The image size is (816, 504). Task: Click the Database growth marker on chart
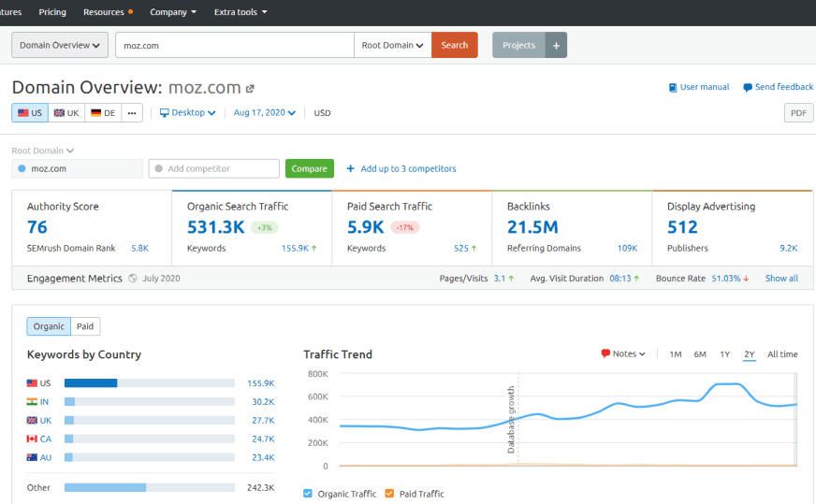(x=512, y=419)
